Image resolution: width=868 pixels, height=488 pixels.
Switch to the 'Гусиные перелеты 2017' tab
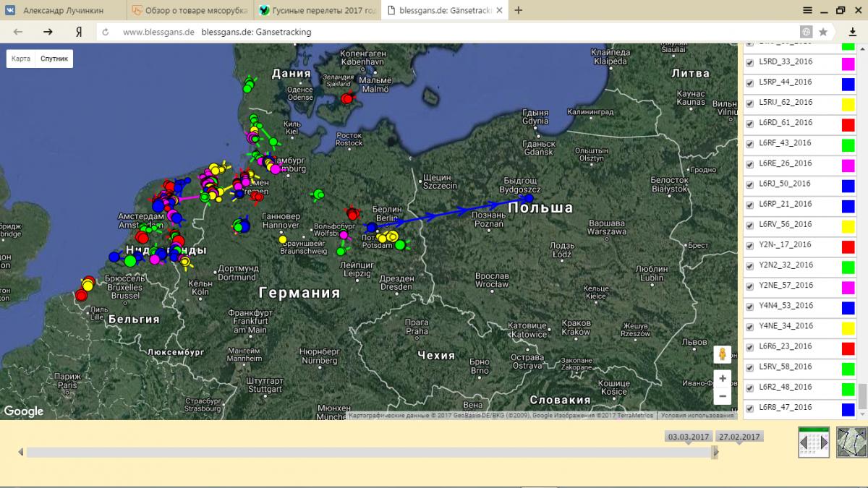[315, 10]
